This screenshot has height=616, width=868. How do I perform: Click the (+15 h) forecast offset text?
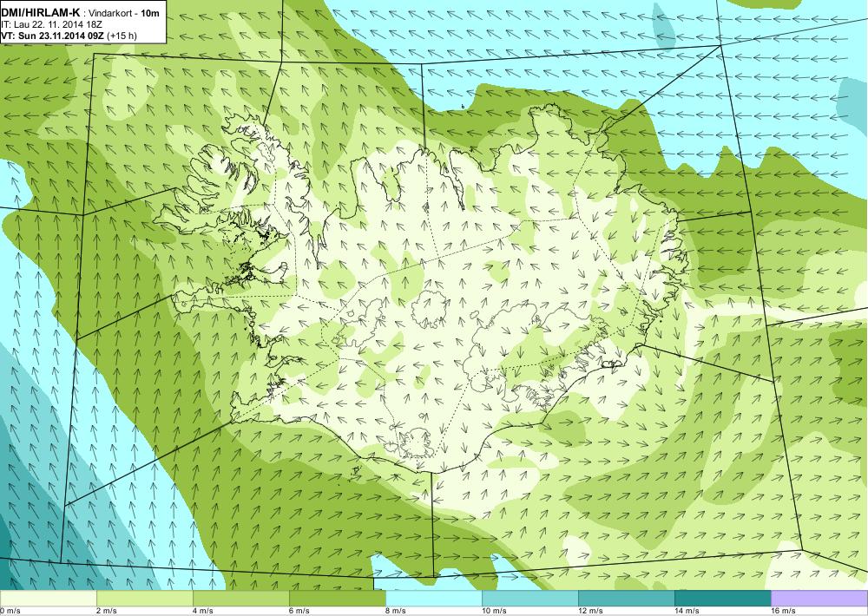pos(122,36)
